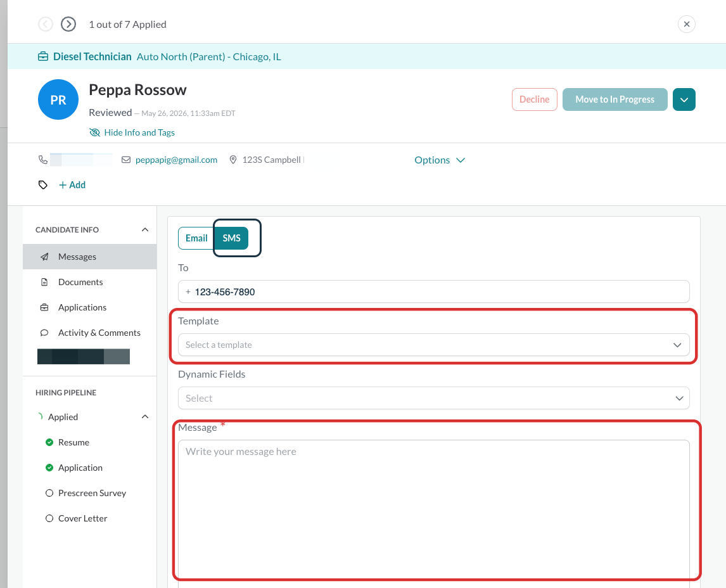726x588 pixels.
Task: Add a new tag
Action: [72, 185]
